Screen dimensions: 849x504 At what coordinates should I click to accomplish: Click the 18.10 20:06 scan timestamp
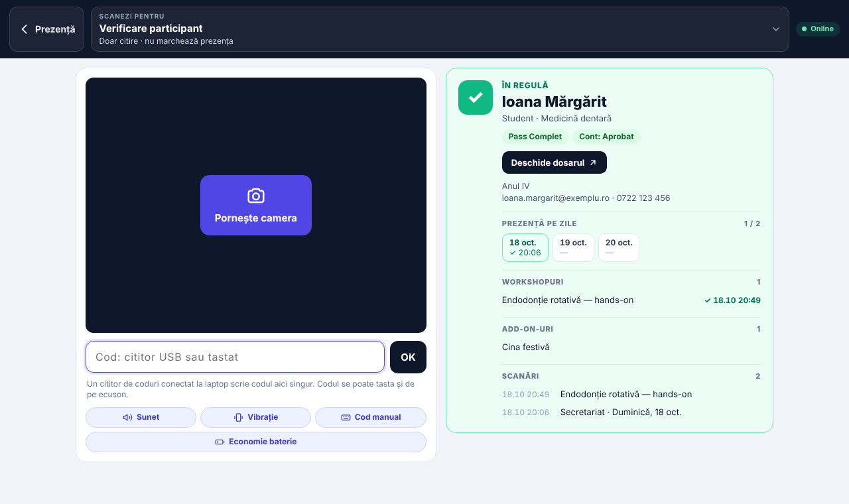point(526,412)
